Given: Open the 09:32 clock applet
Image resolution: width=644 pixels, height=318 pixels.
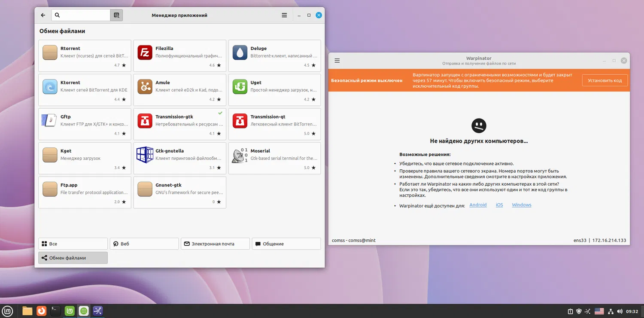Looking at the screenshot, I should tap(632, 312).
